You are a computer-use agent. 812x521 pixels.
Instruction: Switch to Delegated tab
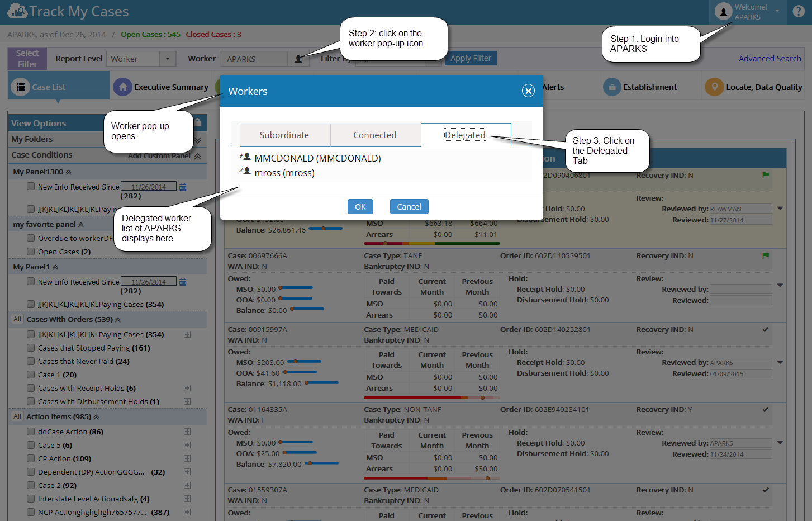[x=466, y=135]
